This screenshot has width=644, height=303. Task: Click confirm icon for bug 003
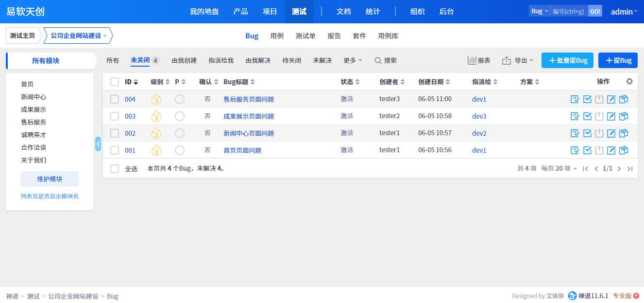click(575, 116)
